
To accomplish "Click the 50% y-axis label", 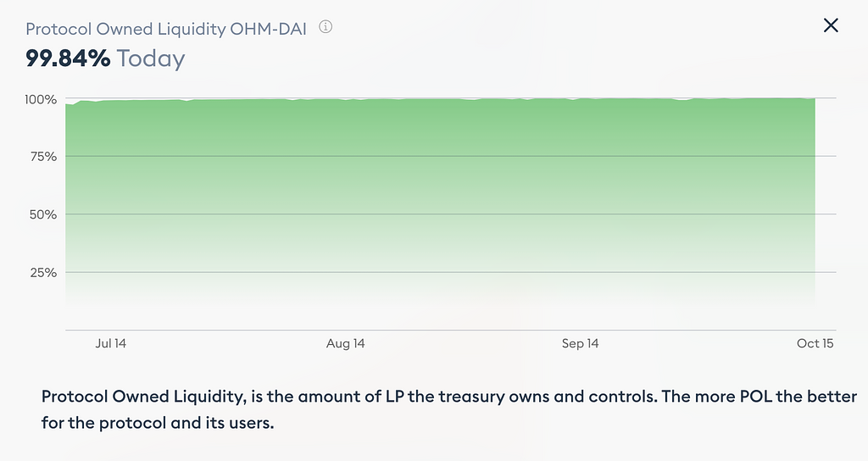I will click(x=42, y=214).
